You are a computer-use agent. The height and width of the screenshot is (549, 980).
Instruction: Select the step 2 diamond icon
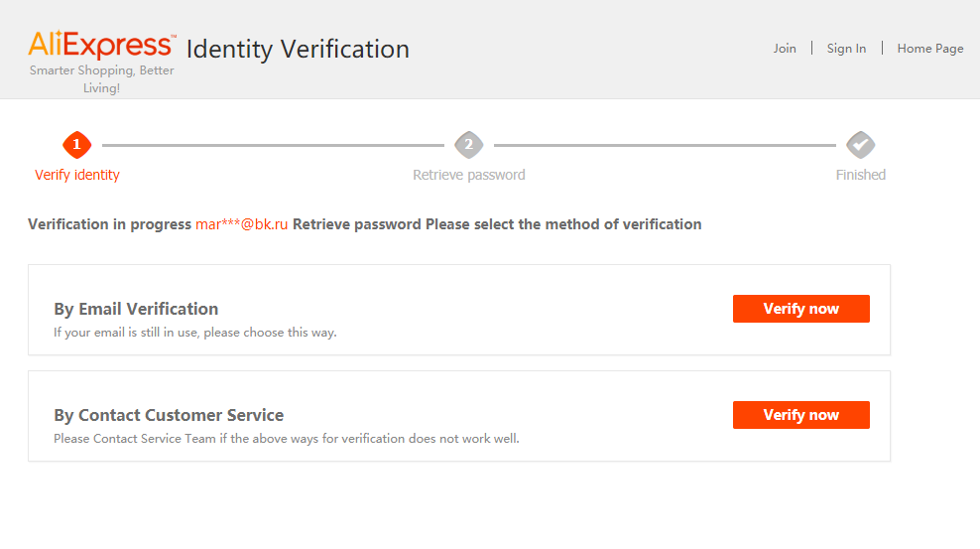(x=469, y=145)
